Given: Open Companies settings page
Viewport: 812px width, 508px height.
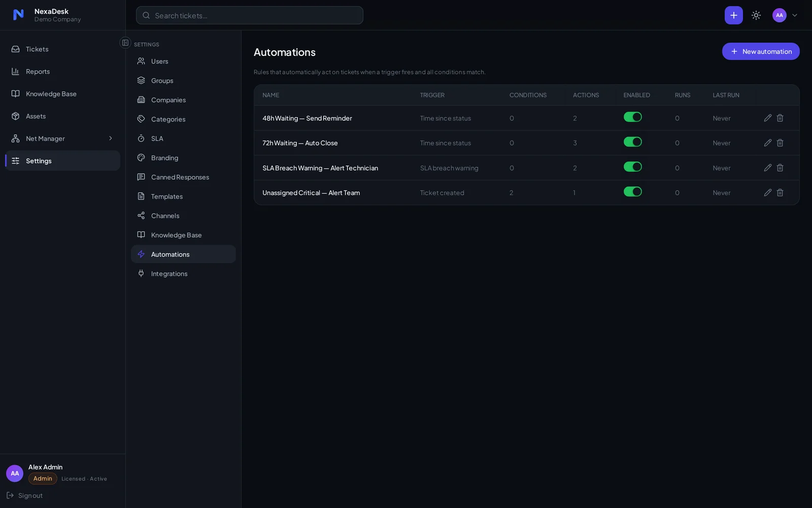Looking at the screenshot, I should 183,100.
